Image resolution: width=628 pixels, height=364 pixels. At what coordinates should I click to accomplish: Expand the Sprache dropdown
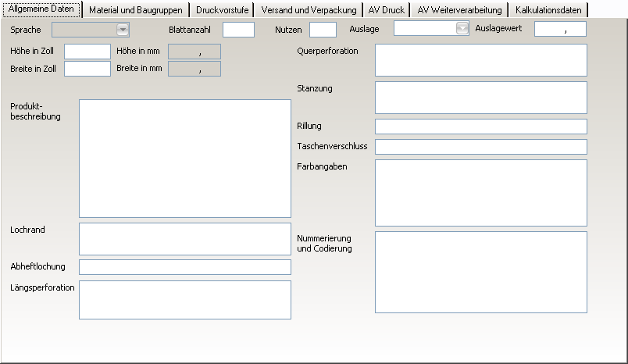click(123, 30)
